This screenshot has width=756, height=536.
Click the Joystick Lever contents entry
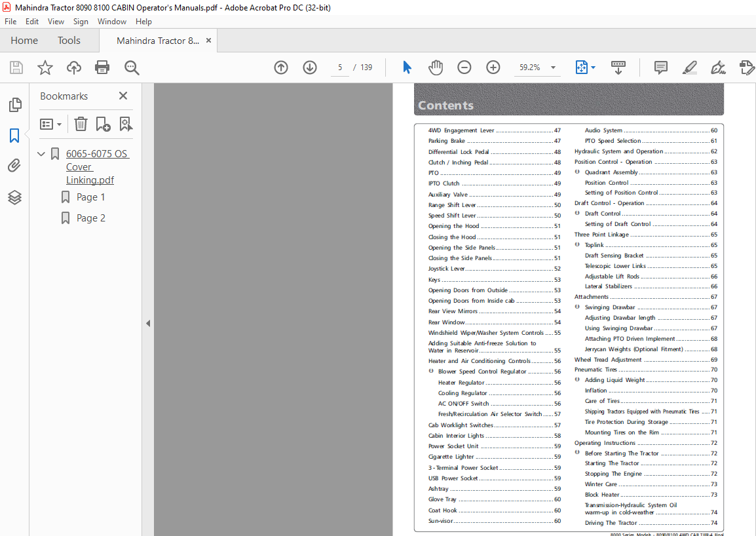click(494, 269)
